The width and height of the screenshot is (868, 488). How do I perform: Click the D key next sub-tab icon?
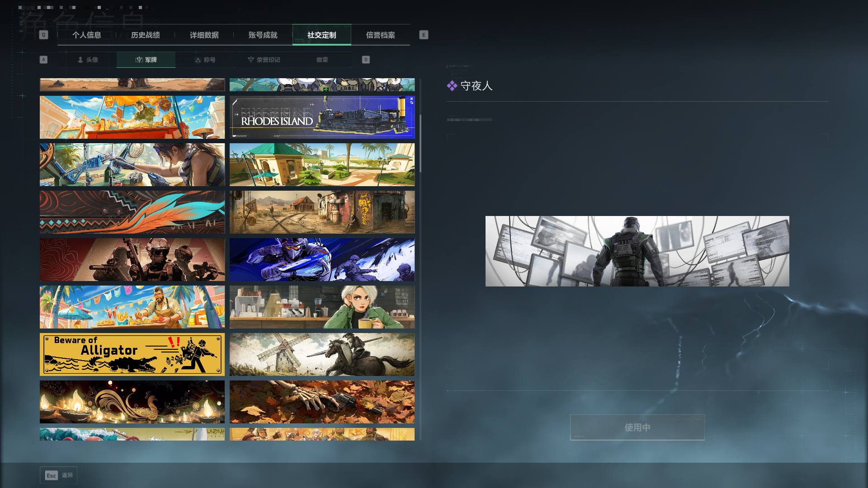pyautogui.click(x=366, y=60)
